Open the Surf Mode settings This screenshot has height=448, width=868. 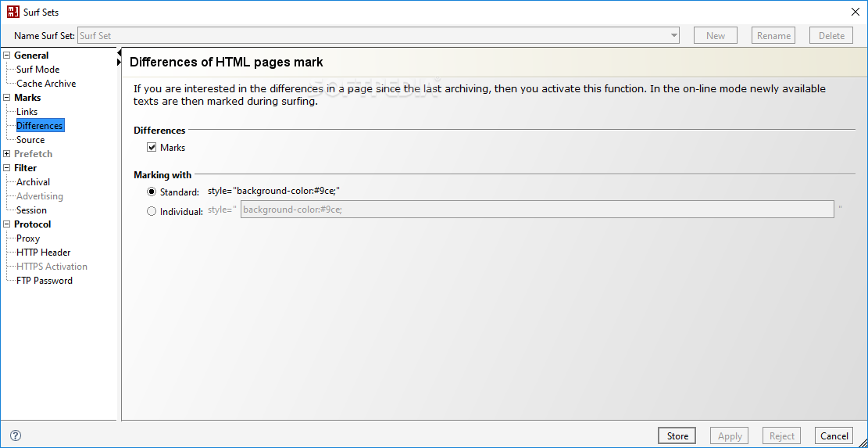pyautogui.click(x=38, y=70)
